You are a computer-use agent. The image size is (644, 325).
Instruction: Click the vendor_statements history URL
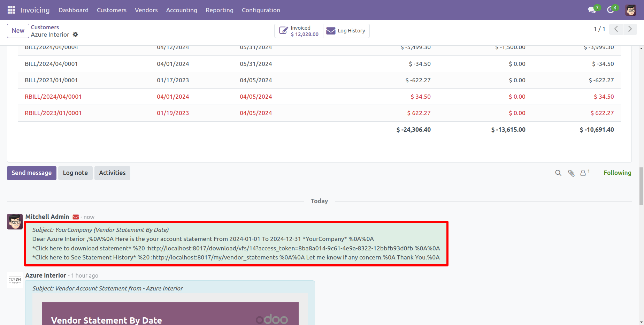coord(214,257)
